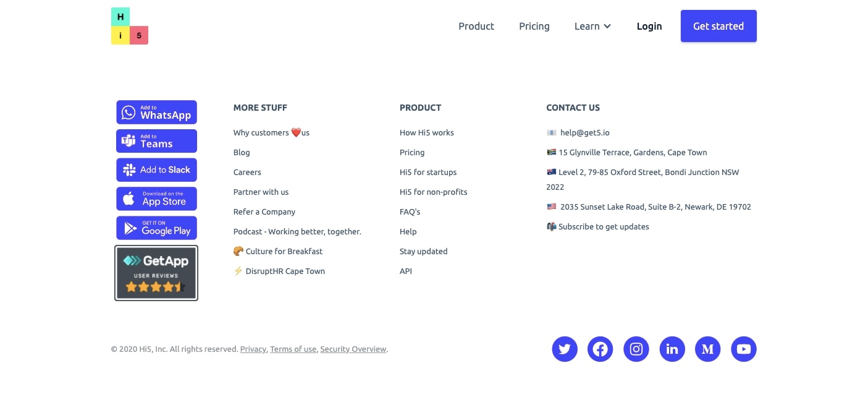Open the Security Overview link
Screen dimensions: 868x397
(353, 349)
